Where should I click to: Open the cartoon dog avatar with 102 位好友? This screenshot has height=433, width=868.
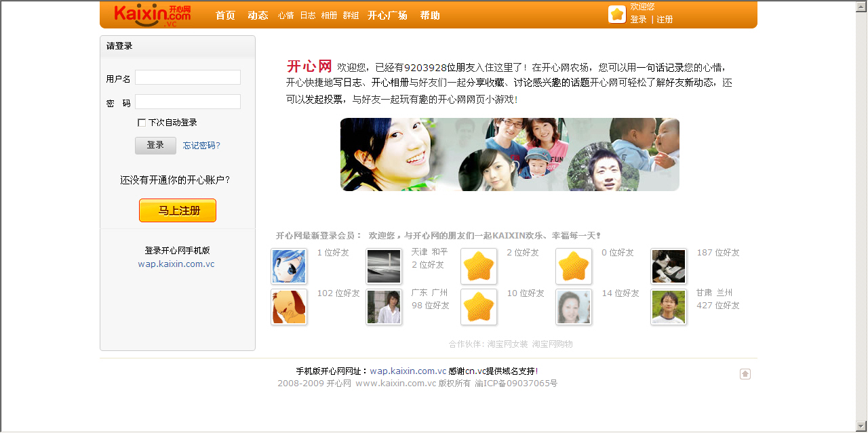289,307
